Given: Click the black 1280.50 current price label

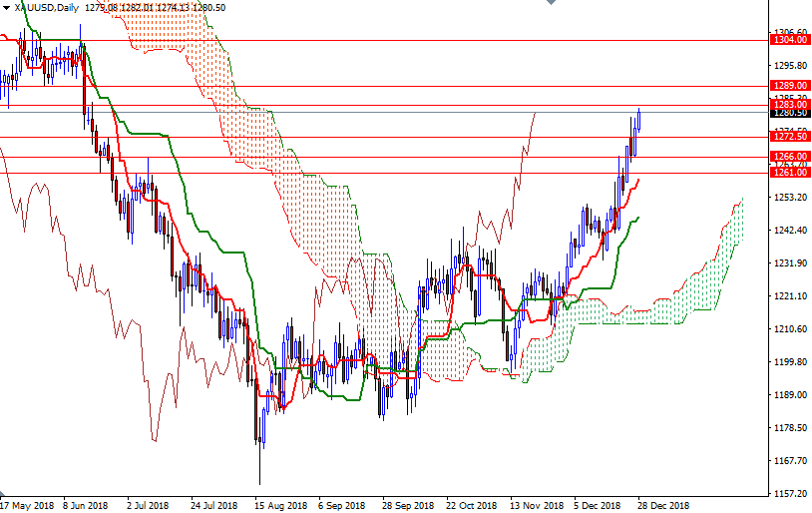Looking at the screenshot, I should (x=790, y=113).
